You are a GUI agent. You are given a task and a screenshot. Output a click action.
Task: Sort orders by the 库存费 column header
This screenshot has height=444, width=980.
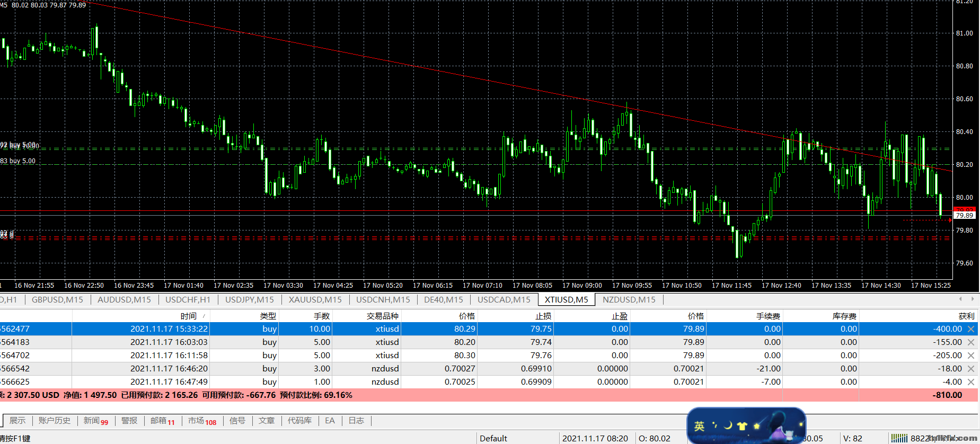coord(821,316)
